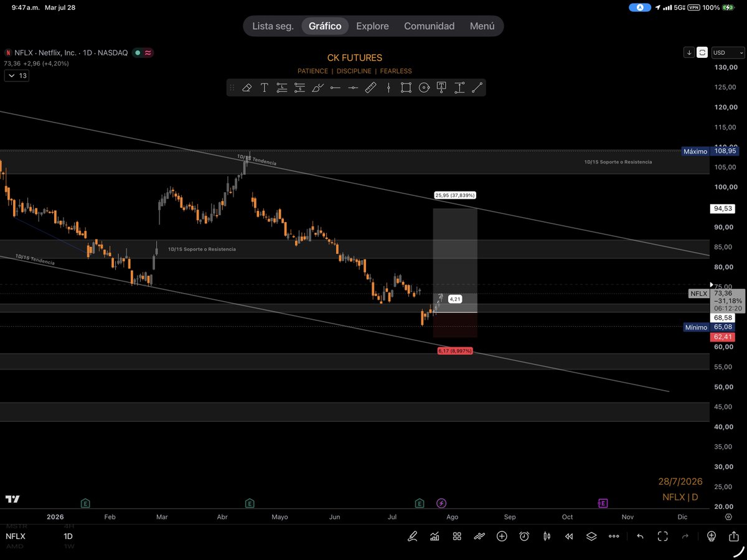747x560 pixels.
Task: Open object tree layers icon
Action: point(591,536)
